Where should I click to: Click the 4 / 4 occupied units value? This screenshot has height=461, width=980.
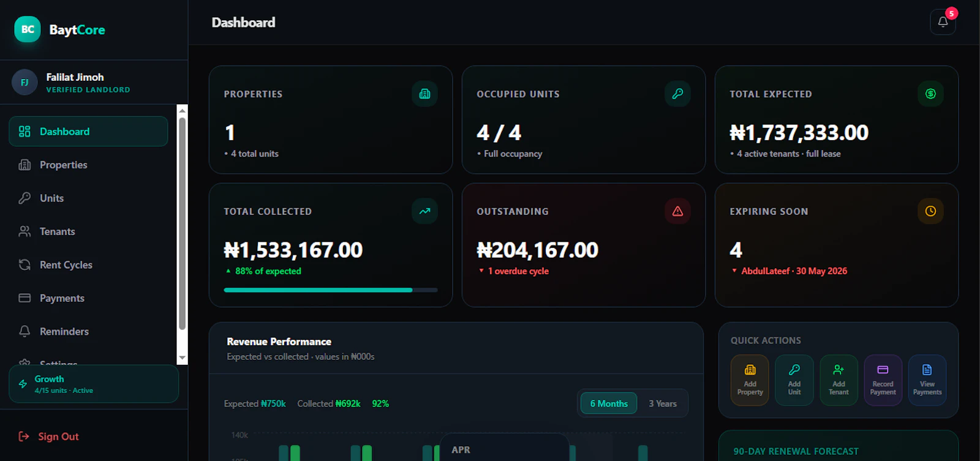pos(499,133)
